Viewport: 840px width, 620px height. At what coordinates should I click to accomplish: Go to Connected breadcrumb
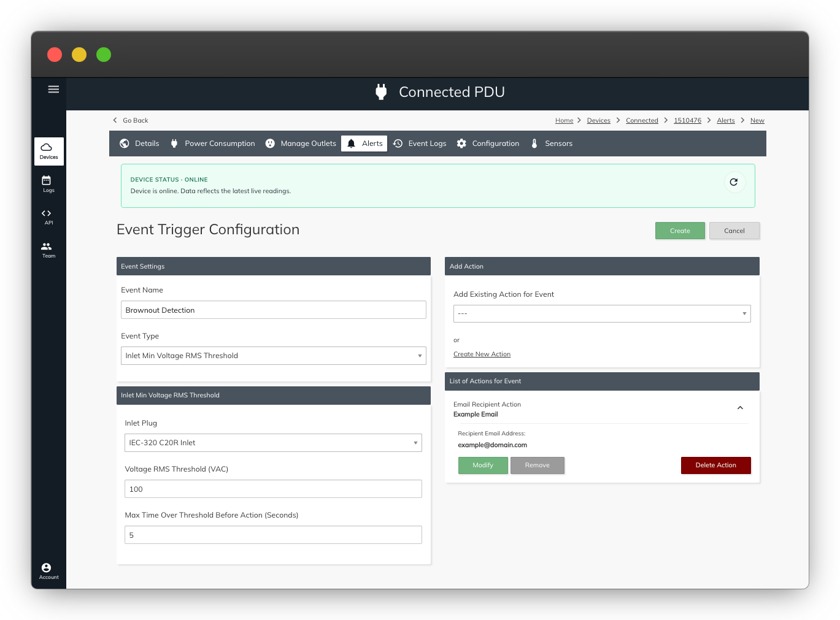(x=642, y=120)
